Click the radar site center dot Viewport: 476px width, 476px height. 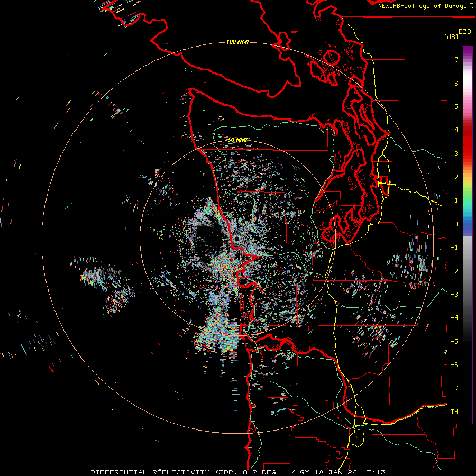(236, 239)
